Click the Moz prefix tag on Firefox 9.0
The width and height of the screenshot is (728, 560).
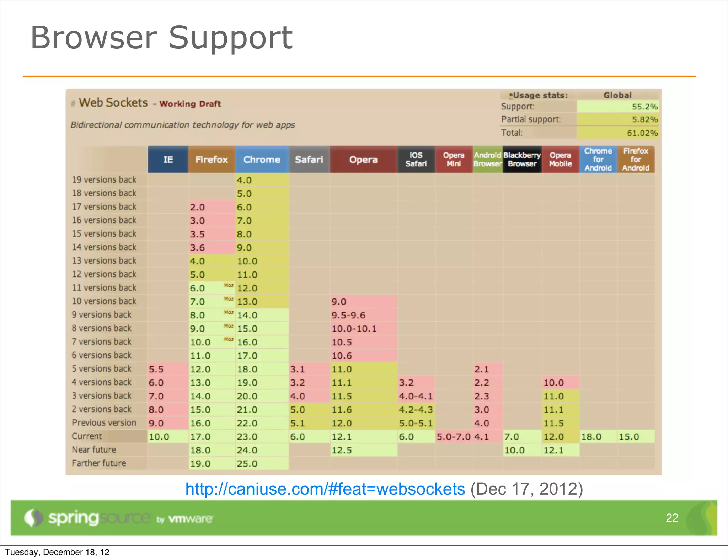point(229,326)
